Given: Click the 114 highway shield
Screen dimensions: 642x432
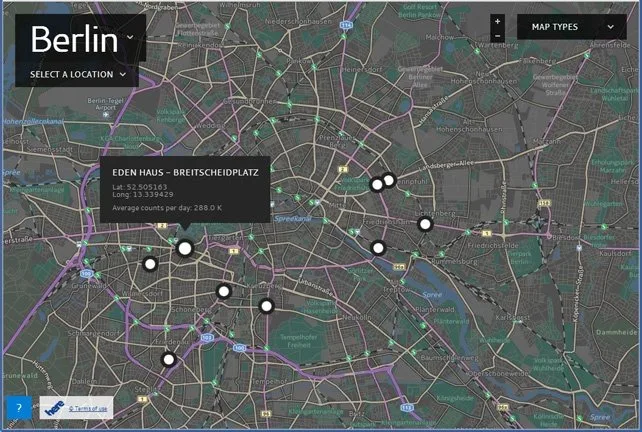Looking at the screenshot, I should coord(346,25).
